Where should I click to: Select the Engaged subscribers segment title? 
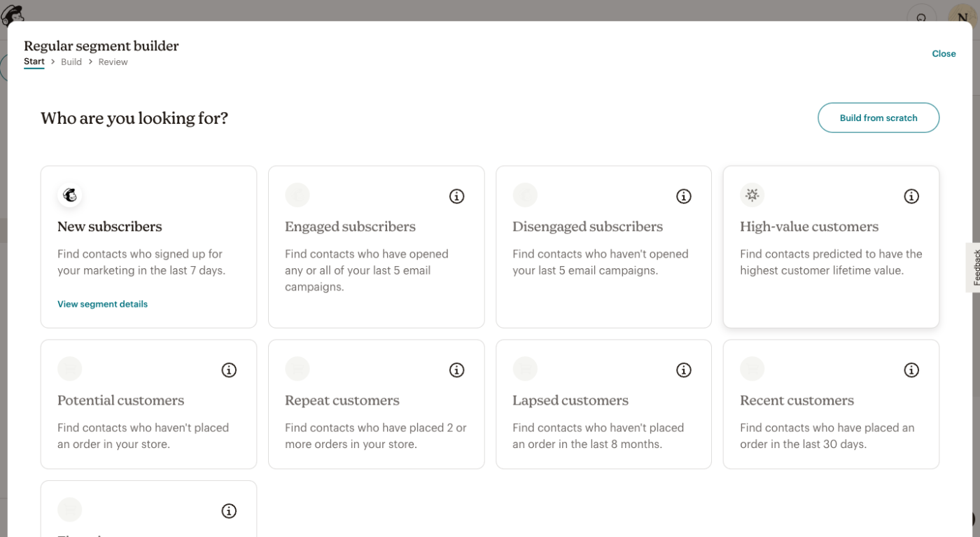[x=350, y=227]
